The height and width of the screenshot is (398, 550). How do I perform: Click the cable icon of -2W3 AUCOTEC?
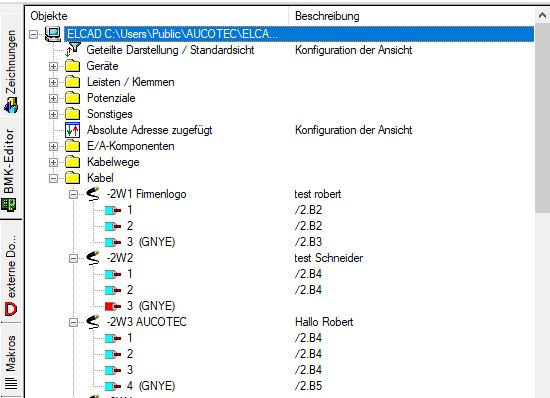93,322
